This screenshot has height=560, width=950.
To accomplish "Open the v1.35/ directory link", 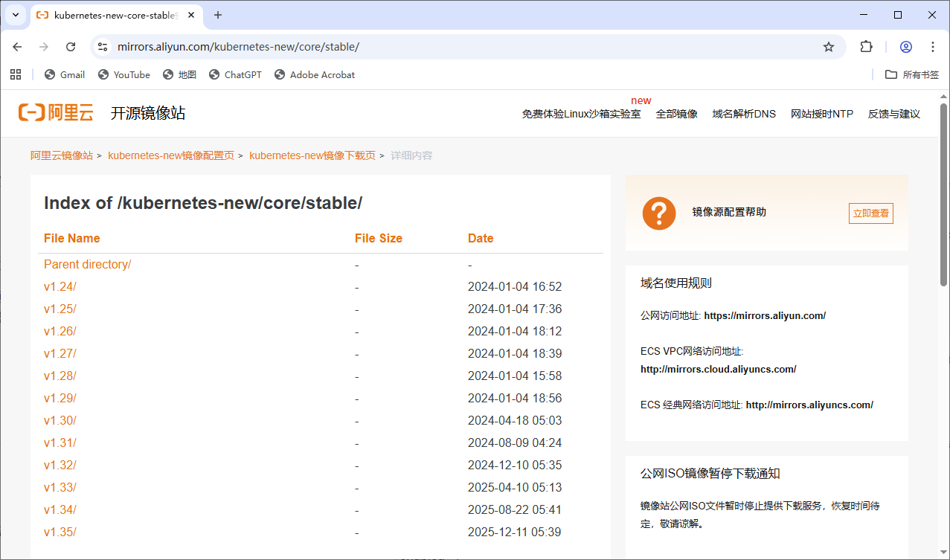I will [x=60, y=532].
